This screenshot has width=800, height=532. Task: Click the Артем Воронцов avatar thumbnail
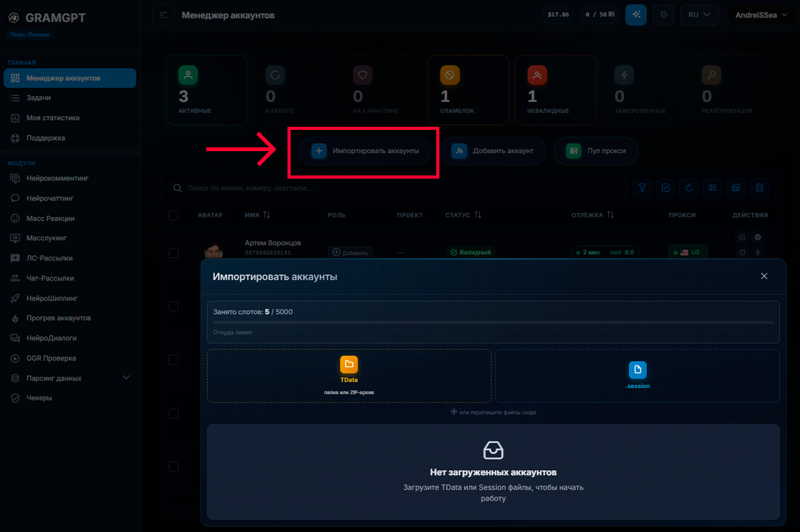tap(213, 252)
